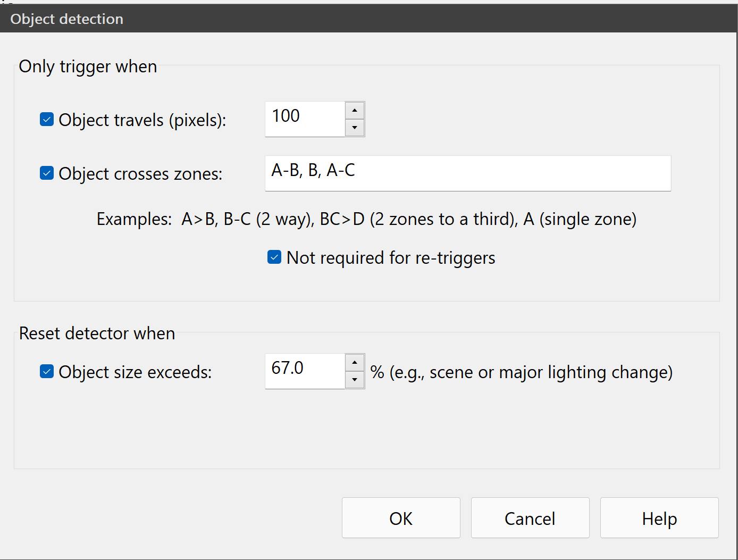Open the Help button
The width and height of the screenshot is (738, 560).
click(x=659, y=518)
